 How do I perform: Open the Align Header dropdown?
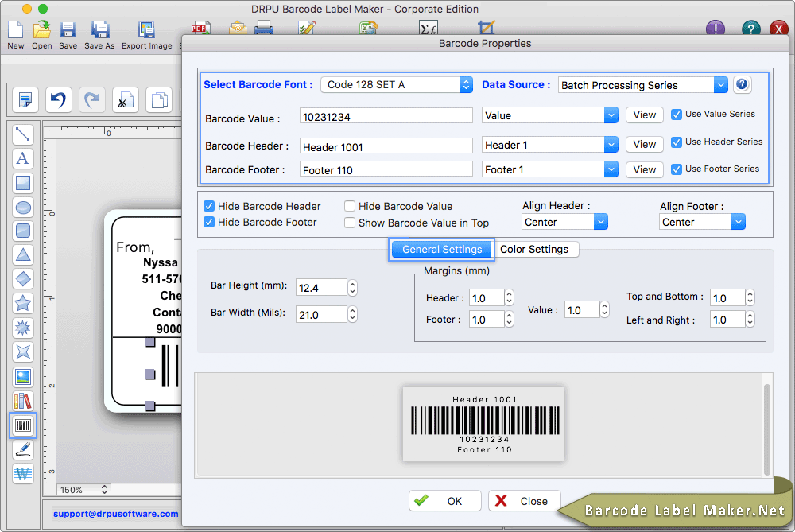pos(564,222)
